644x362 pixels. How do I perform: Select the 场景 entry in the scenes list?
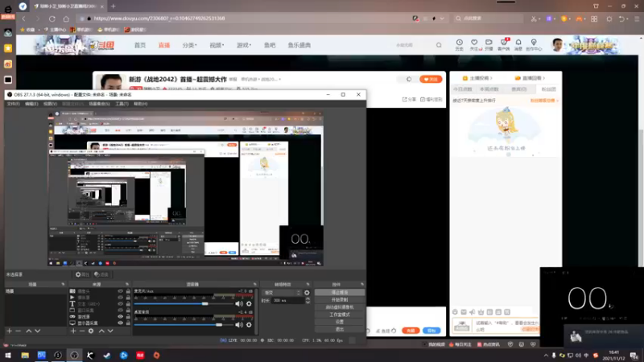point(35,291)
